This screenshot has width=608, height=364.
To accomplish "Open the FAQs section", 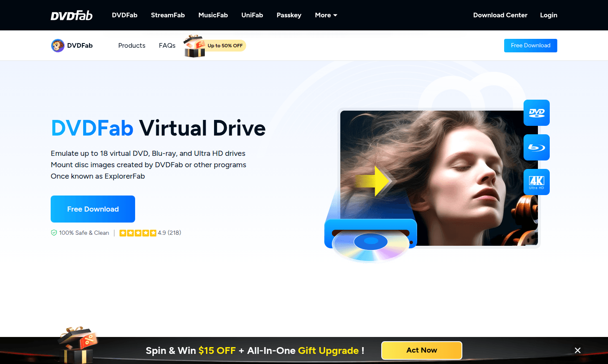I will (x=167, y=45).
